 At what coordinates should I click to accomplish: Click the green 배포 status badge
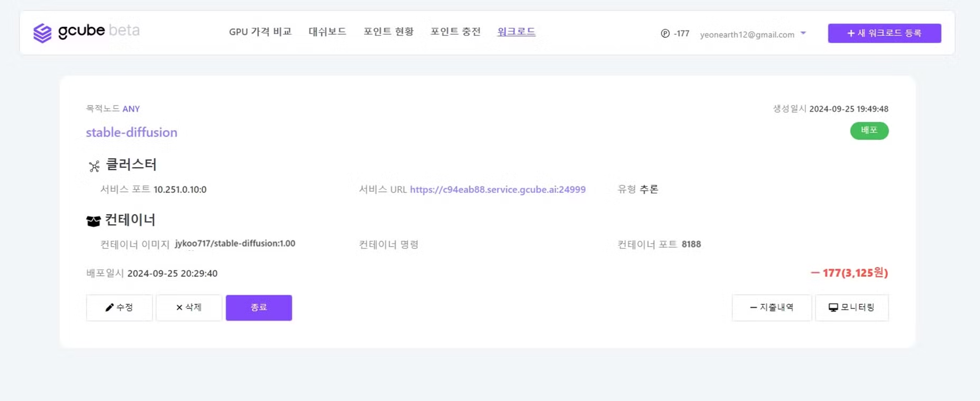(869, 130)
